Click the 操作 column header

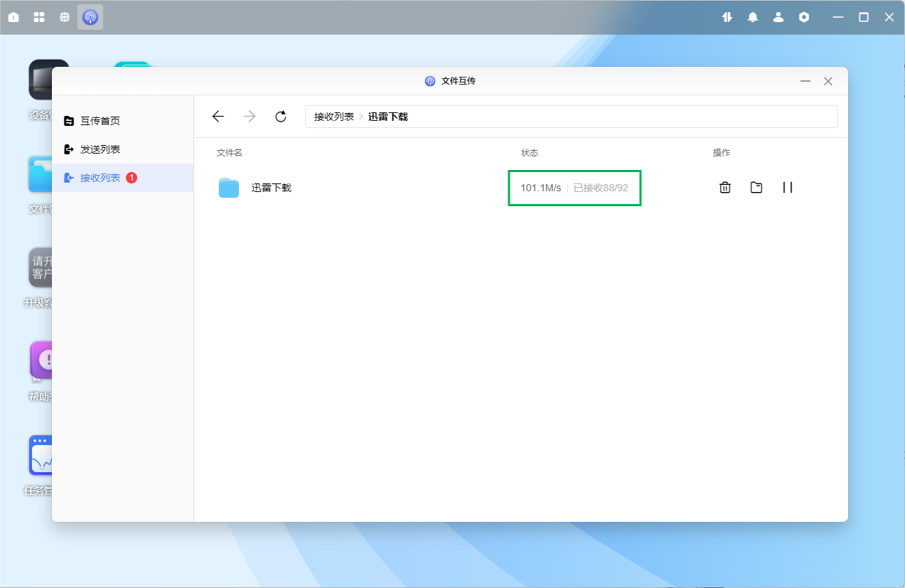[722, 153]
